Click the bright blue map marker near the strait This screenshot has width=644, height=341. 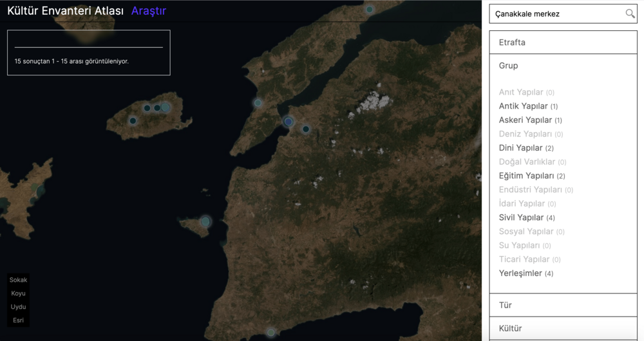[289, 122]
